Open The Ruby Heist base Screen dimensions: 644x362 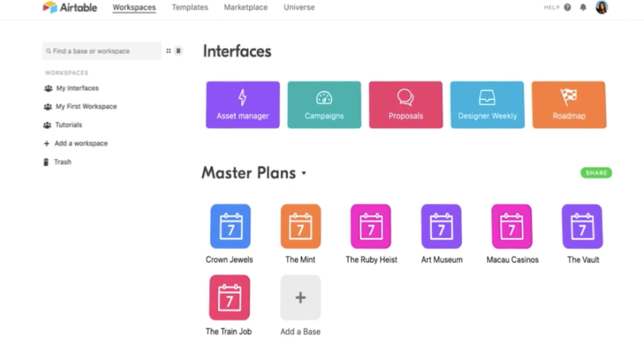(371, 227)
